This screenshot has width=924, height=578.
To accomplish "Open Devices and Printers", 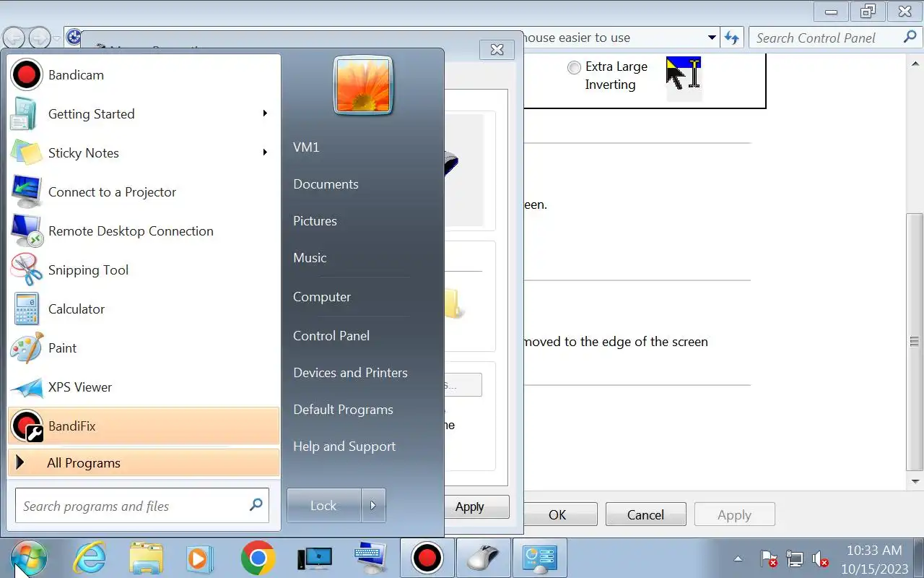I will pyautogui.click(x=350, y=373).
